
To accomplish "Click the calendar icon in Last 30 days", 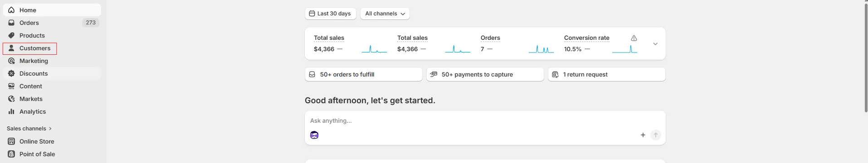I will pyautogui.click(x=312, y=14).
